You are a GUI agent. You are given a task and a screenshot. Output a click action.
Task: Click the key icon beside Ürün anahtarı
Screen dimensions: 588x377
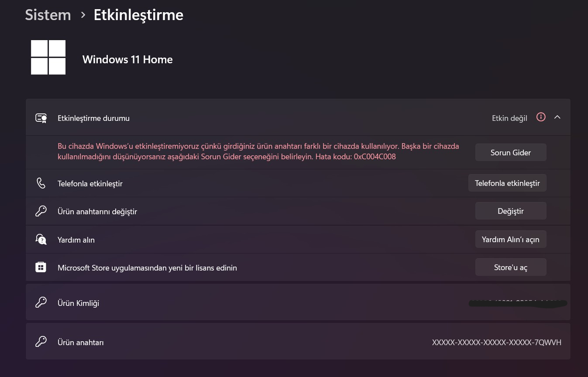(41, 342)
